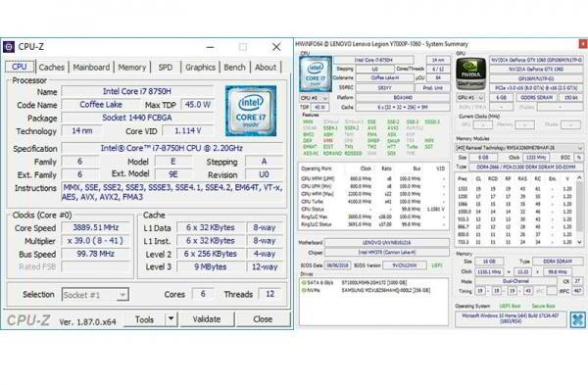Open the CPU #0 selector in HWiNFO64

[315, 98]
